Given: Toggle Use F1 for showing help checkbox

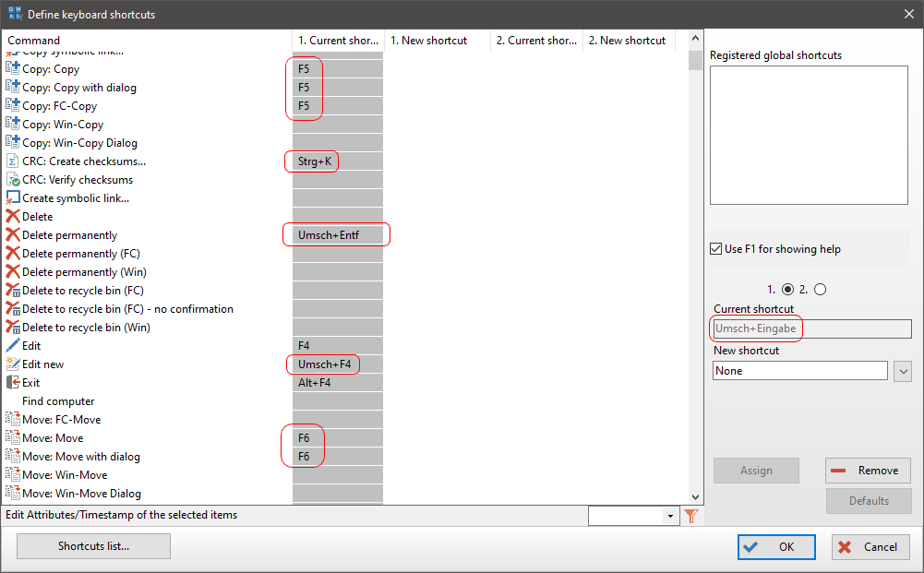Looking at the screenshot, I should 716,249.
